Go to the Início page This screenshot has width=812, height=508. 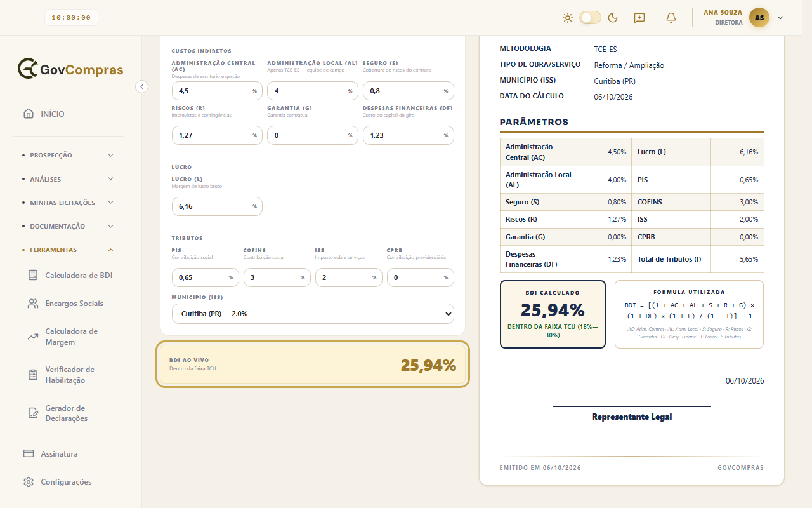(x=69, y=114)
